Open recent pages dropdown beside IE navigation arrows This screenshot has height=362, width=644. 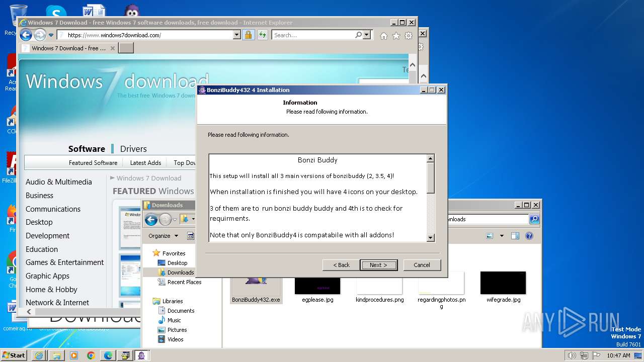pyautogui.click(x=51, y=35)
